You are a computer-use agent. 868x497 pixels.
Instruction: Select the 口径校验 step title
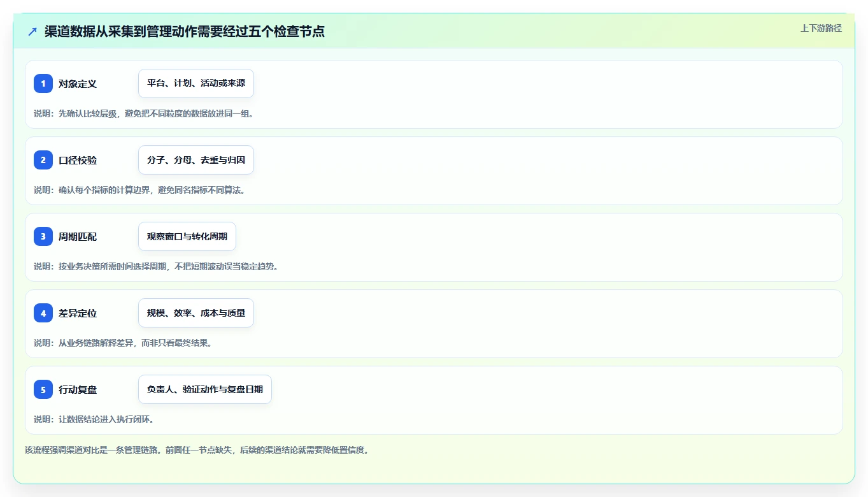pos(78,160)
